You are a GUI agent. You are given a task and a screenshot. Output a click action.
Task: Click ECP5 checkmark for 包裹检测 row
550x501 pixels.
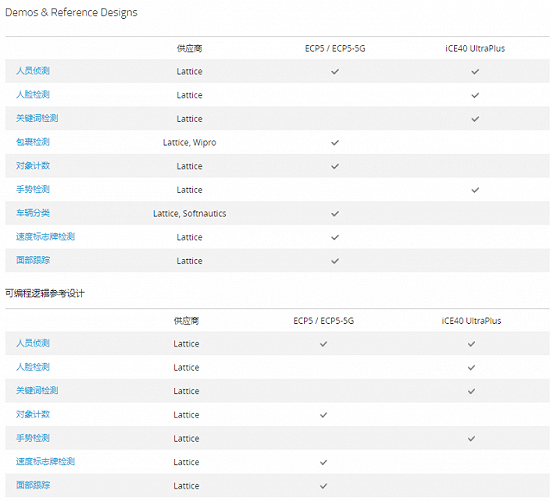point(335,142)
